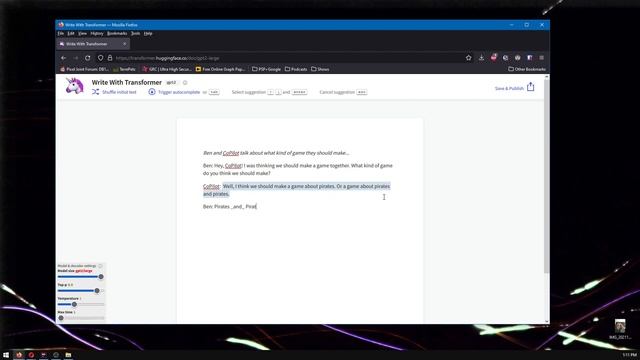
Task: Select the Write With Transformer browser tab
Action: (93, 44)
